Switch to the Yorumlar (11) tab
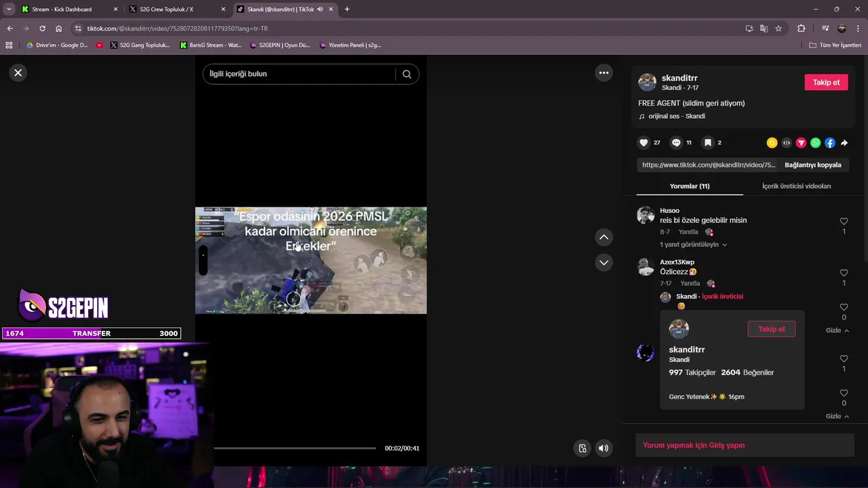The image size is (868, 488). coord(690,186)
